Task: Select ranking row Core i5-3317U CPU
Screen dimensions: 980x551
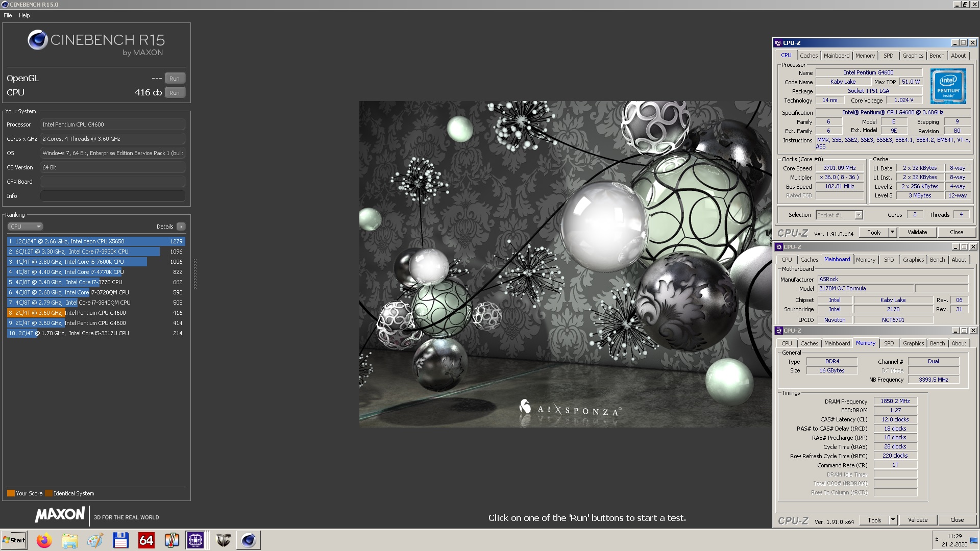Action: [96, 333]
